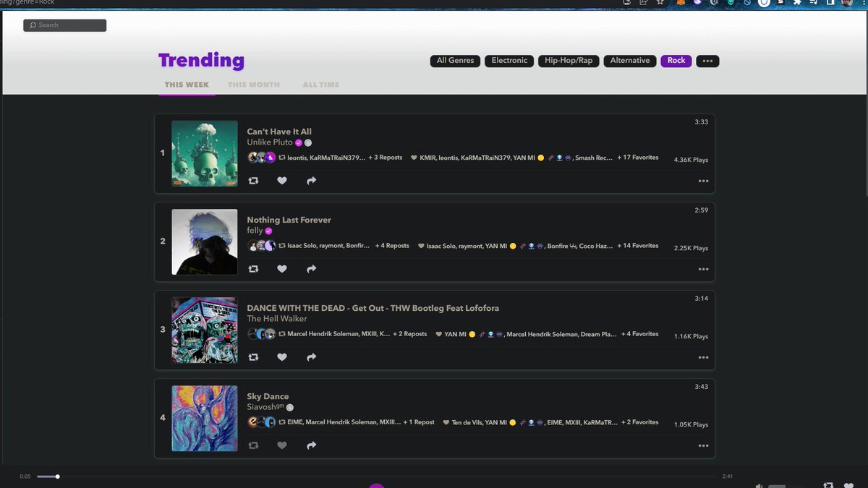Toggle favorite on "Sky Dance"
This screenshot has height=488, width=868.
pos(282,445)
